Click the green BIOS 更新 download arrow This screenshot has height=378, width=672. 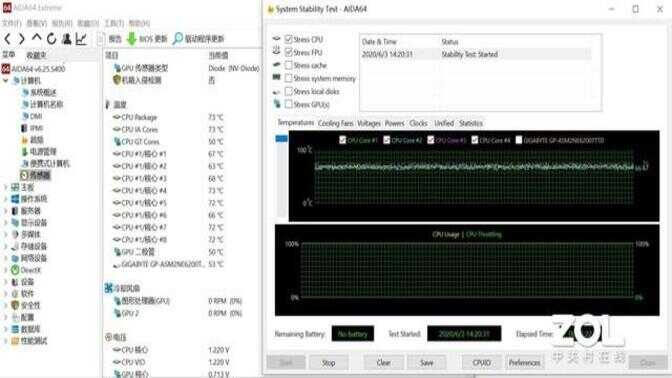point(132,39)
